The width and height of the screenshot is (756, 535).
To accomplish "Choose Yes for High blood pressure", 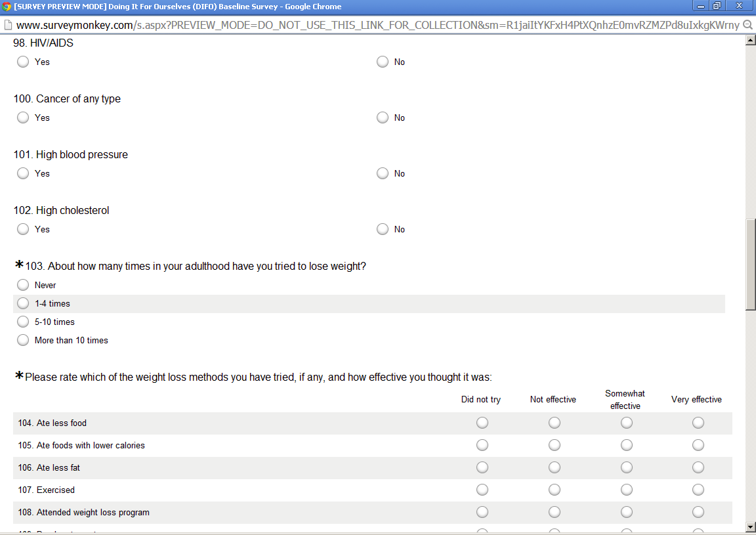I will [23, 173].
